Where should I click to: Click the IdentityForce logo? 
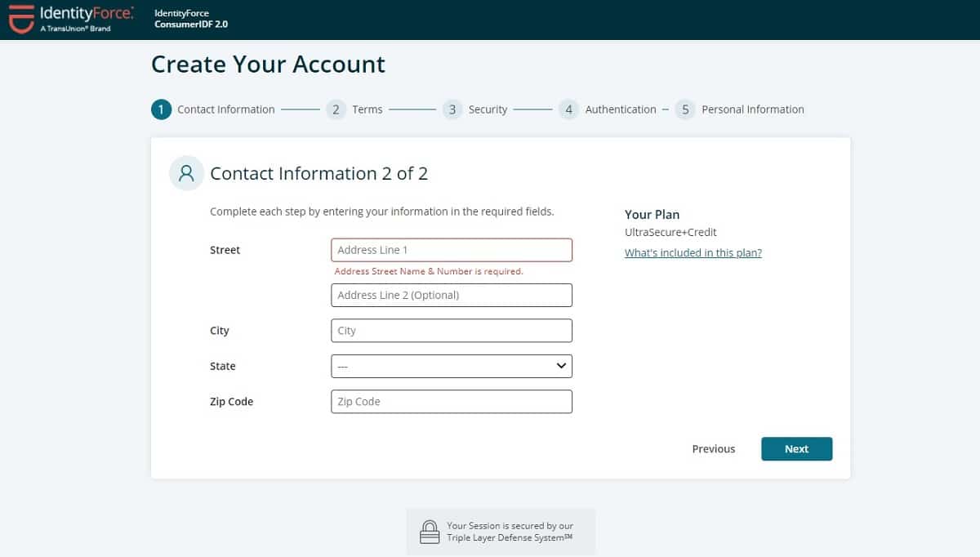pos(71,19)
